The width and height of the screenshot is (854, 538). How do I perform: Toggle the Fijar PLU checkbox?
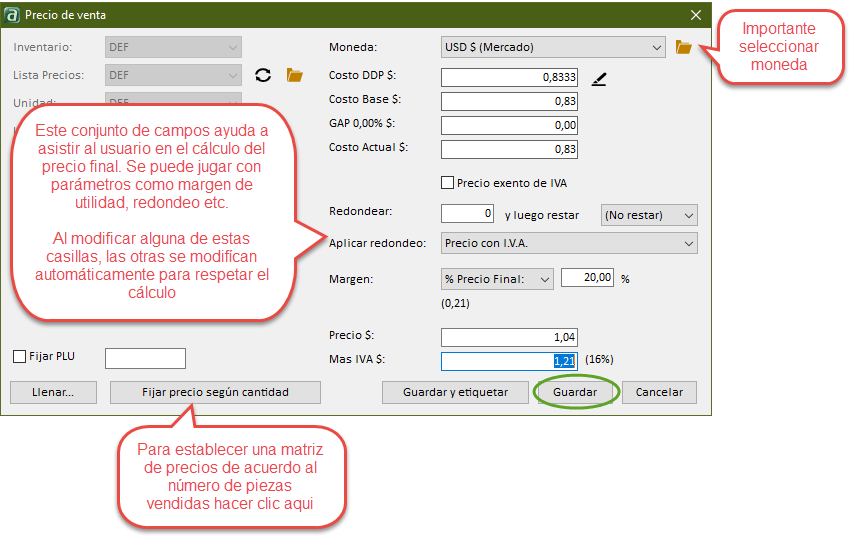[x=20, y=357]
